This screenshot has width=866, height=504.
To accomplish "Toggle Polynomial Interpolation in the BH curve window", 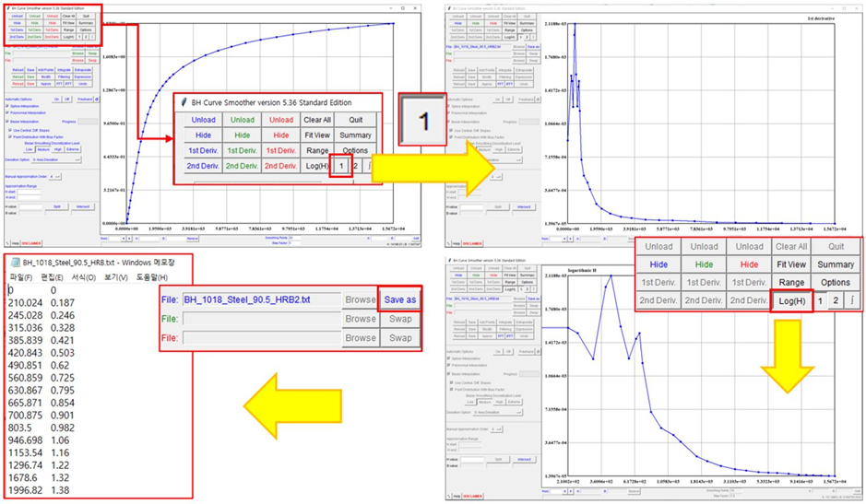I will point(7,112).
